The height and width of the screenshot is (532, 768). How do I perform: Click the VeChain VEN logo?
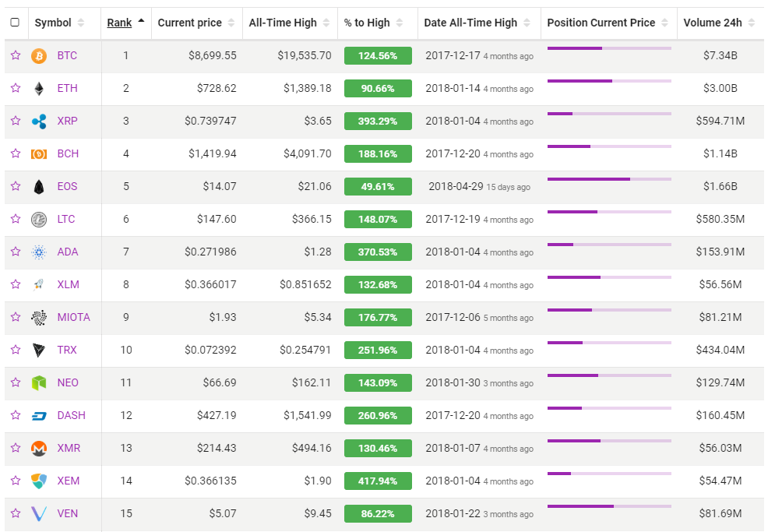pos(39,514)
